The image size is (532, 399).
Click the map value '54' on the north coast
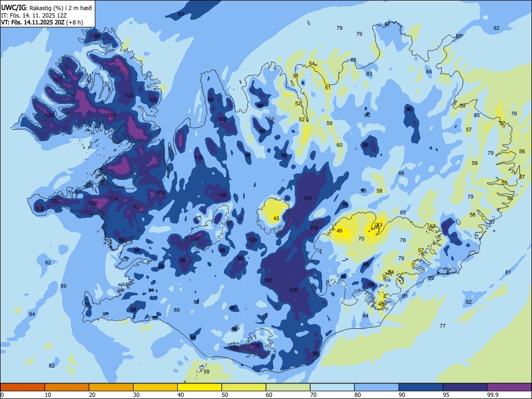[312, 64]
